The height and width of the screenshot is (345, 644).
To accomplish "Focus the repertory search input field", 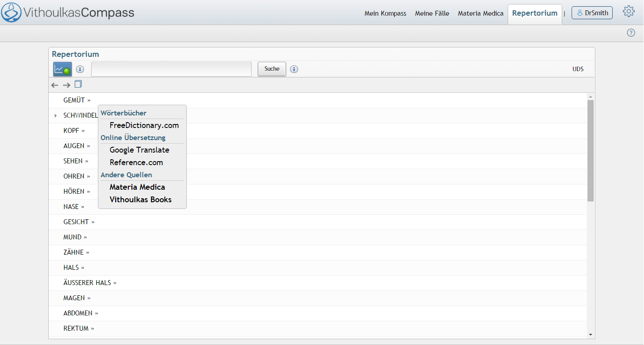I will (x=172, y=69).
